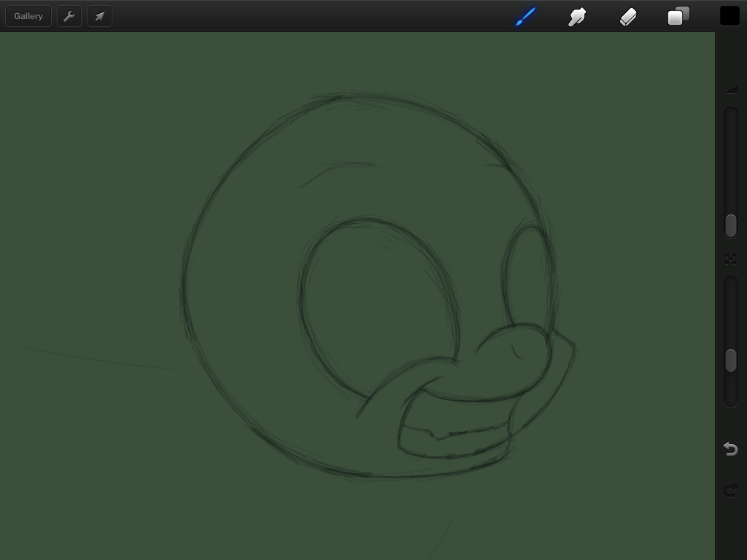Open the wrench Actions menu

69,16
